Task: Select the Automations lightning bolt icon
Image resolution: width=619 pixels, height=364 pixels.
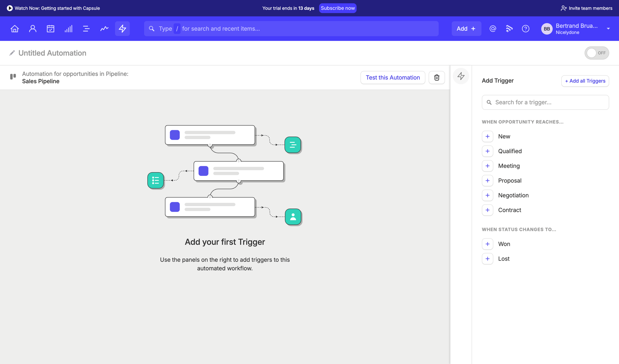Action: [122, 29]
